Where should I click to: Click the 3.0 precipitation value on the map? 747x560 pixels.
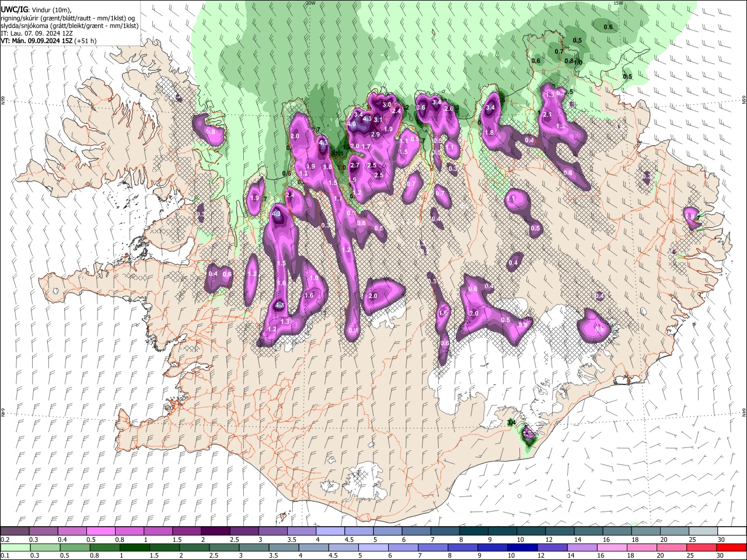(387, 104)
